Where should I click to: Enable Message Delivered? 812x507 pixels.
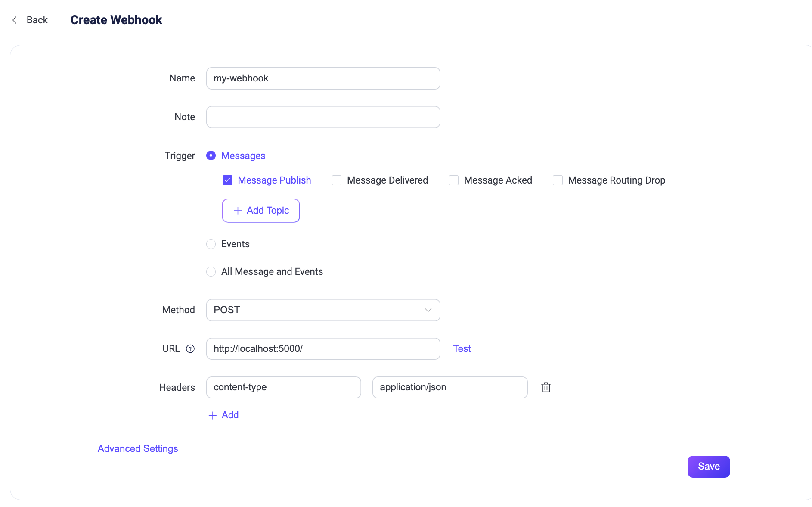(x=336, y=180)
